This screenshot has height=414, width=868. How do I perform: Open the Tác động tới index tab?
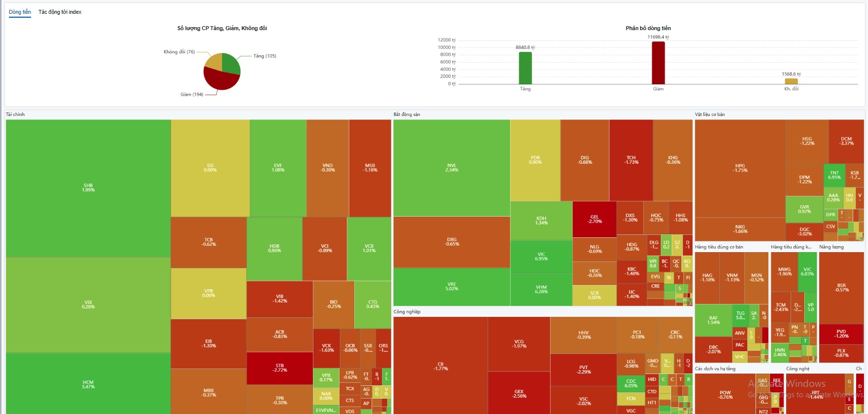(60, 12)
